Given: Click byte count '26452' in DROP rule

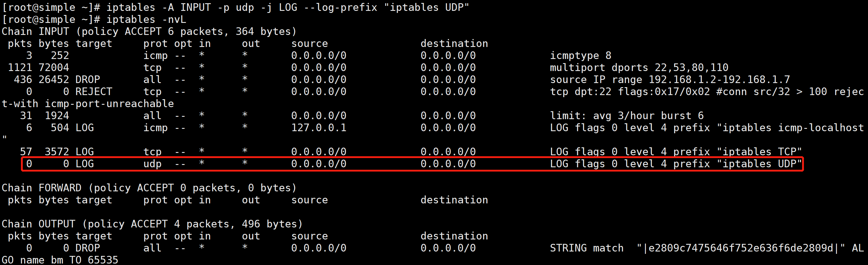Looking at the screenshot, I should point(54,80).
